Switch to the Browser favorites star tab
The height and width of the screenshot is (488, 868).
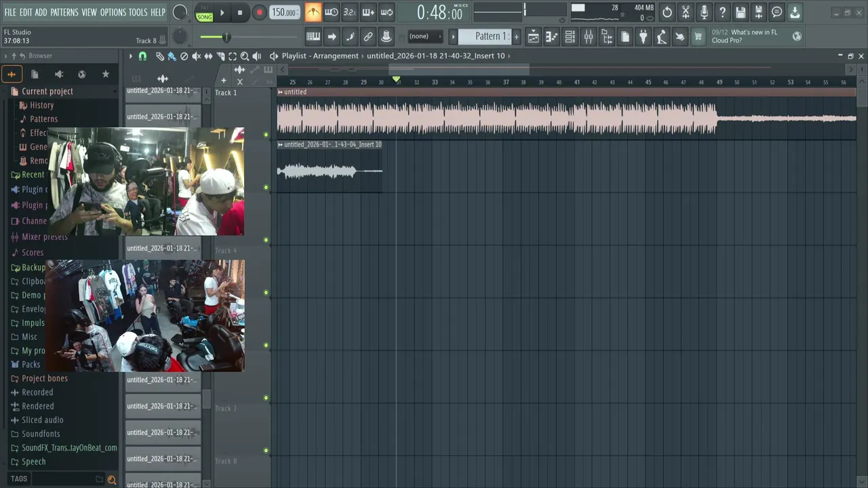105,75
